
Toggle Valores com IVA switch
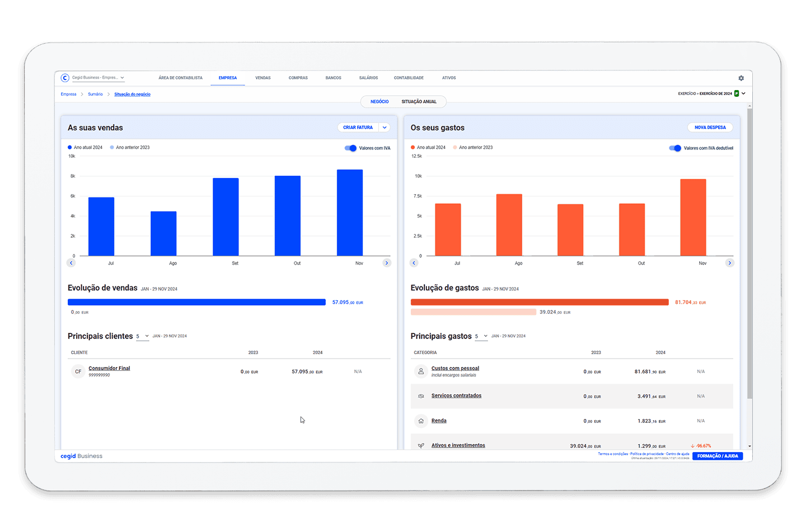pos(350,148)
